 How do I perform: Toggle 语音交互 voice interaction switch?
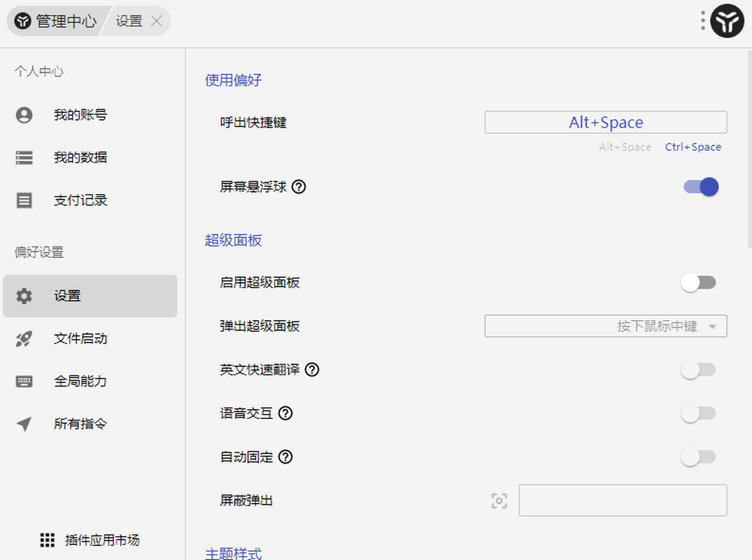coord(699,413)
